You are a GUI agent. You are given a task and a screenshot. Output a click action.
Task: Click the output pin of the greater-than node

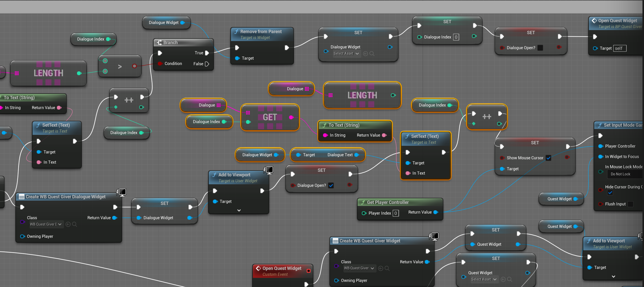(x=134, y=66)
